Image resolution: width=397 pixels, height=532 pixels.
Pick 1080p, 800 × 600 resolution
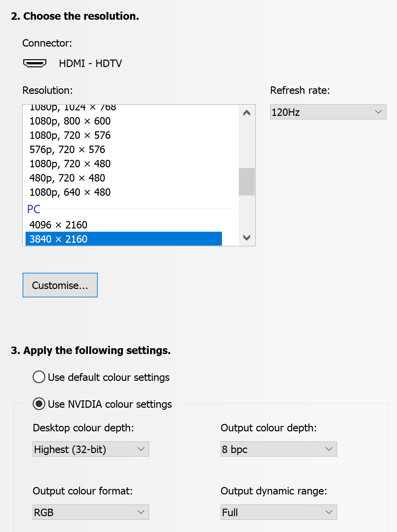point(70,121)
